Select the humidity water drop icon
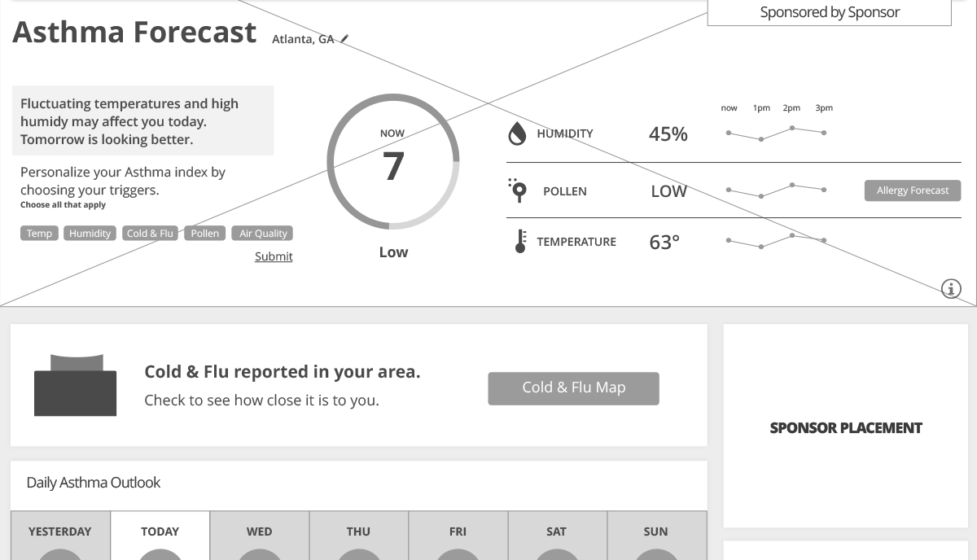977x560 pixels. (517, 133)
